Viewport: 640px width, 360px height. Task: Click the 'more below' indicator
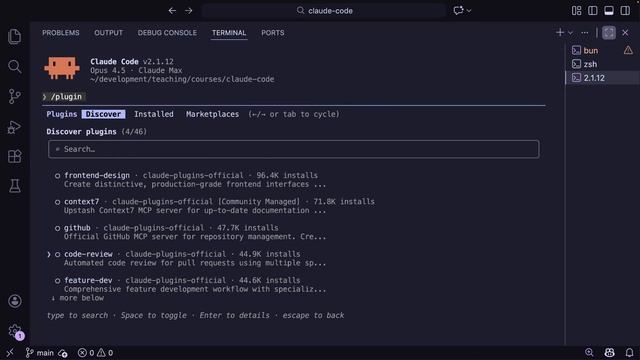(77, 298)
